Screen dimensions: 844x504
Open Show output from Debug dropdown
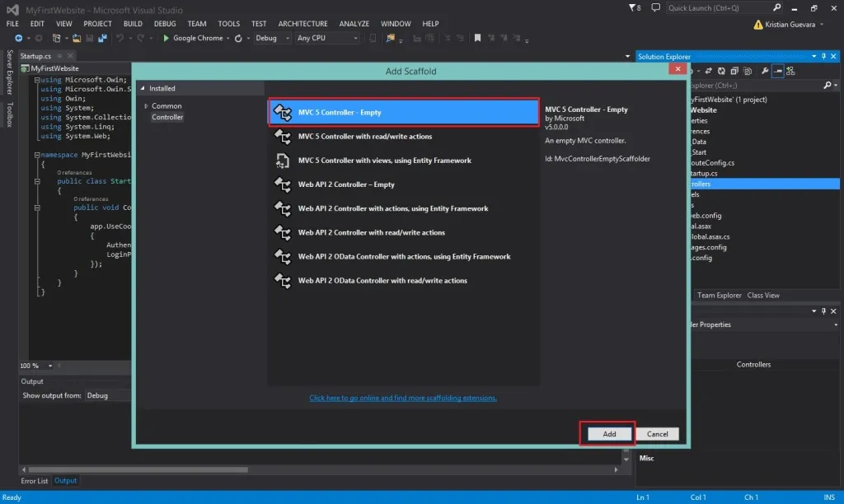coord(108,395)
